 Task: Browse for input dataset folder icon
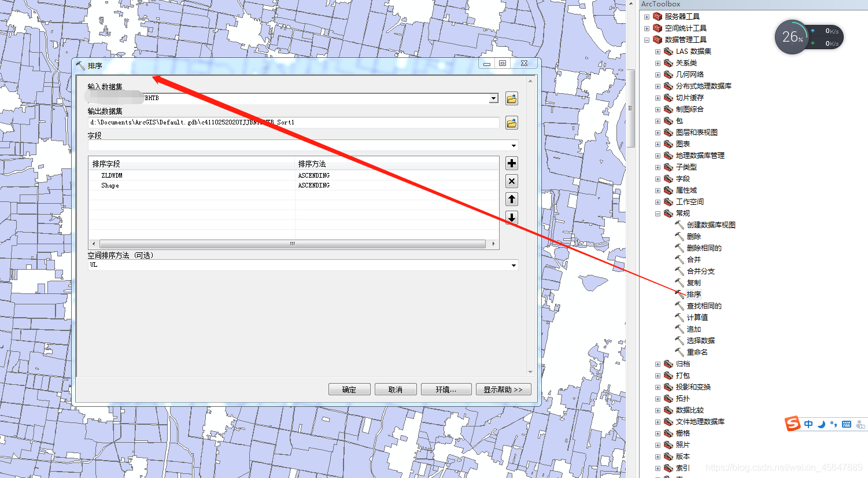pos(512,99)
